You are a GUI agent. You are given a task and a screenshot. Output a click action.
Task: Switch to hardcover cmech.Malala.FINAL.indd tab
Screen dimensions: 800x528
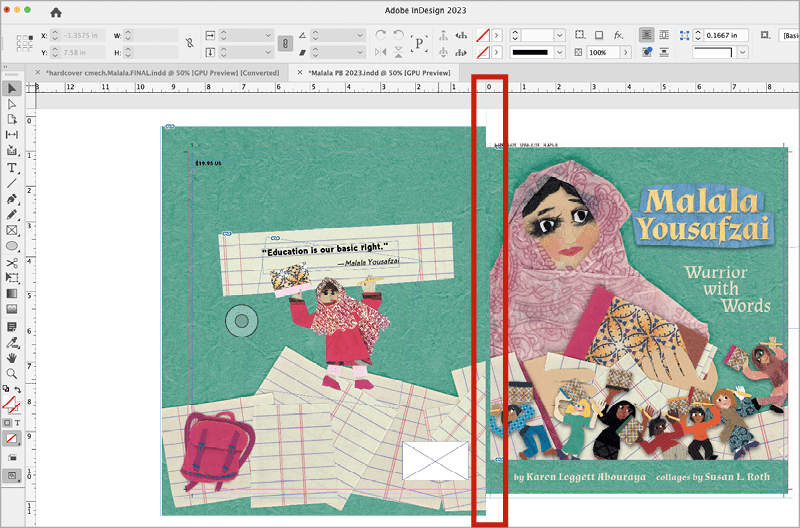(162, 73)
